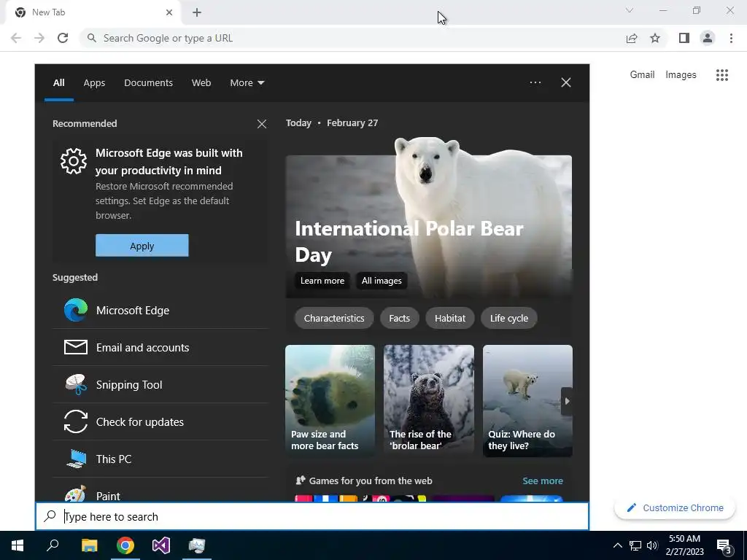
Task: Open Visual Studio on taskbar
Action: point(161,545)
